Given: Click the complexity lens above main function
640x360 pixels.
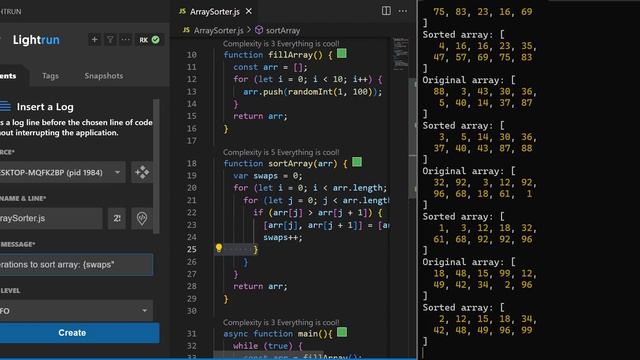Looking at the screenshot, I should 281,322.
